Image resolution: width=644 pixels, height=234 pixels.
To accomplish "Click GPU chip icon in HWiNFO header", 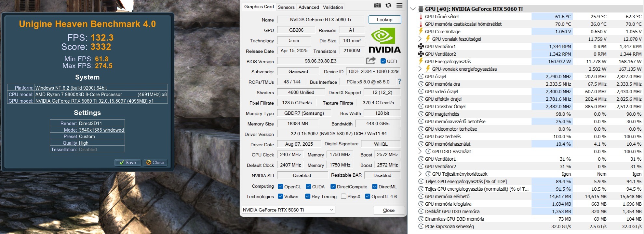I will pos(421,9).
